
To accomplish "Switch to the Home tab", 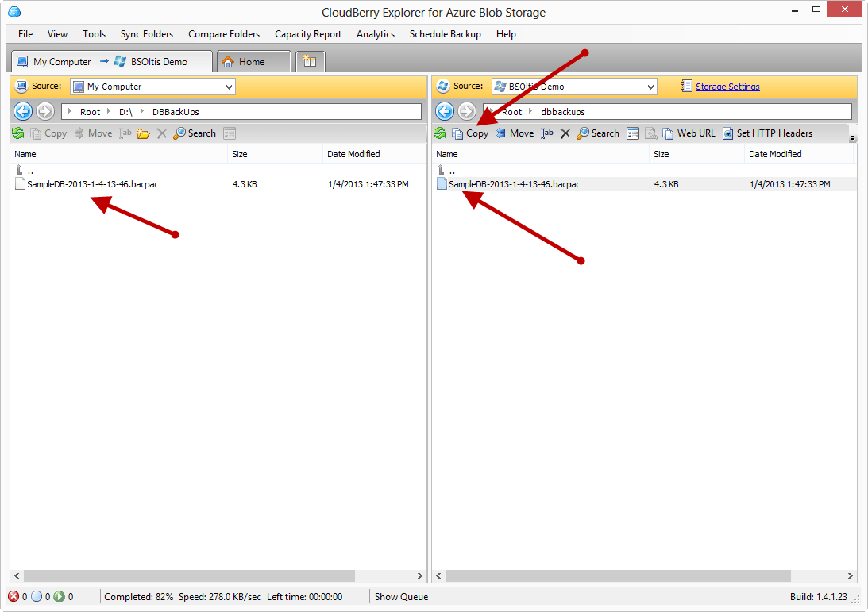I will (254, 61).
